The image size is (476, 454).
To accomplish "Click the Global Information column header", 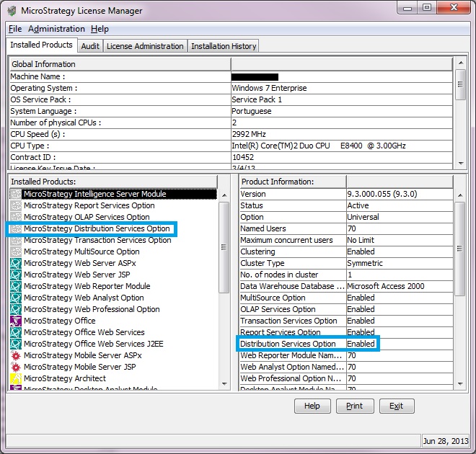I will click(x=120, y=64).
